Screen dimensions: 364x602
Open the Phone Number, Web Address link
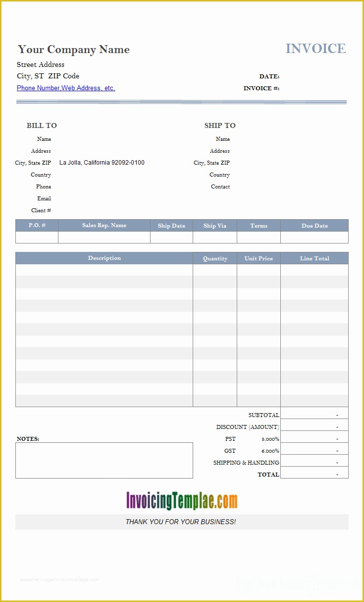pos(66,88)
